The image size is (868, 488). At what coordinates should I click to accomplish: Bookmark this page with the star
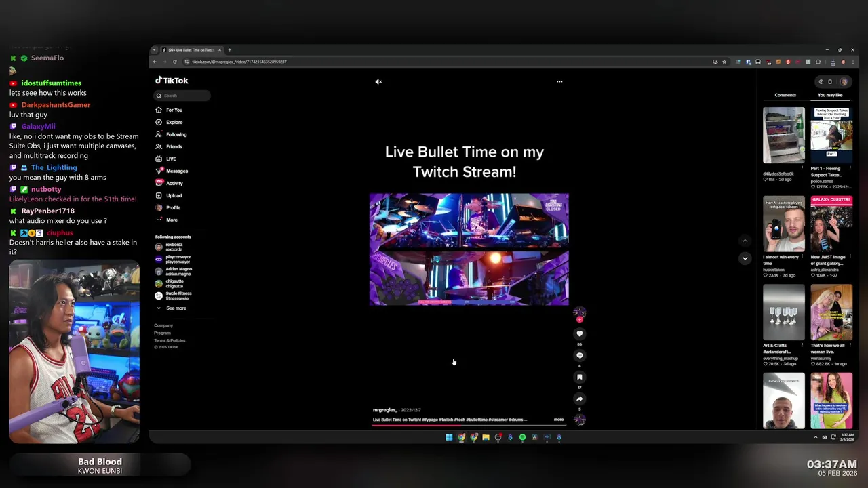[x=724, y=62]
